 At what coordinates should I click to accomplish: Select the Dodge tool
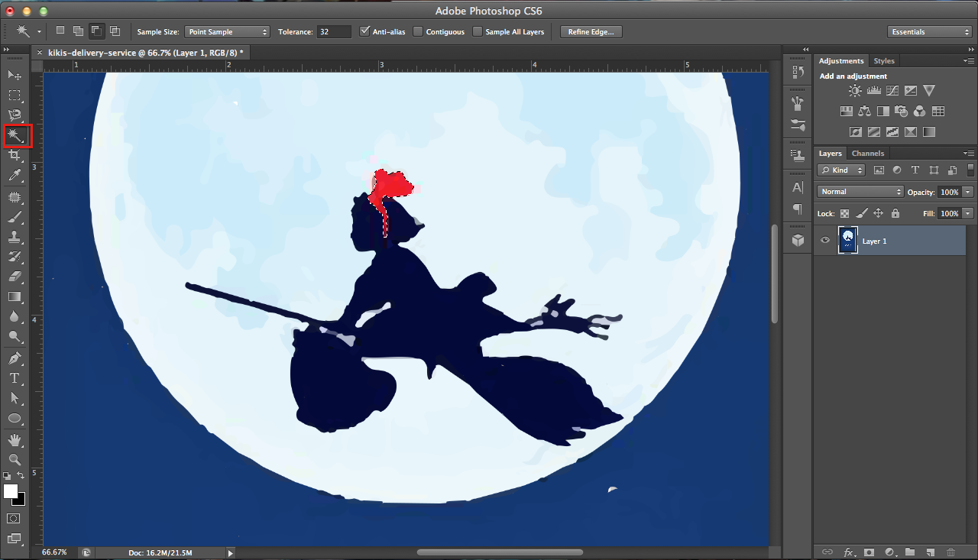[x=15, y=336]
